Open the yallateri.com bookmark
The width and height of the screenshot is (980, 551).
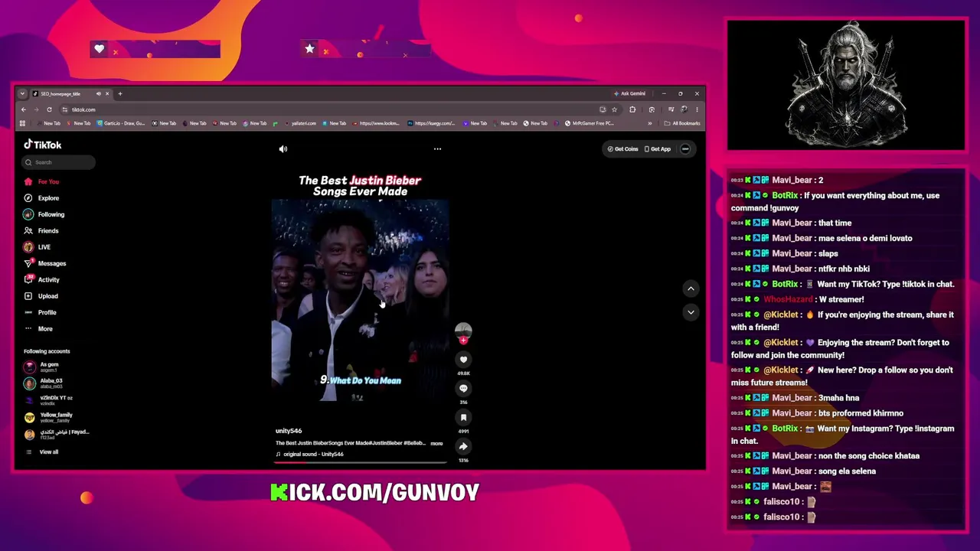[299, 123]
